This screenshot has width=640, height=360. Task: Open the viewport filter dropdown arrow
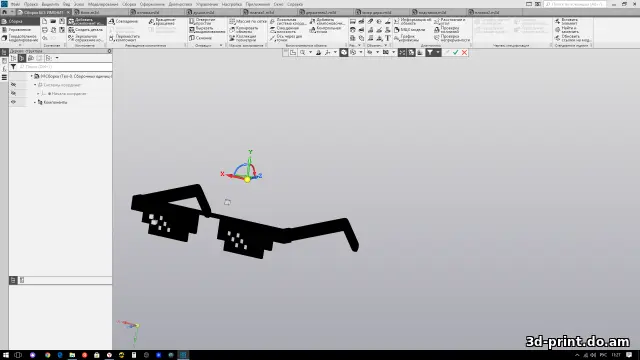438,53
